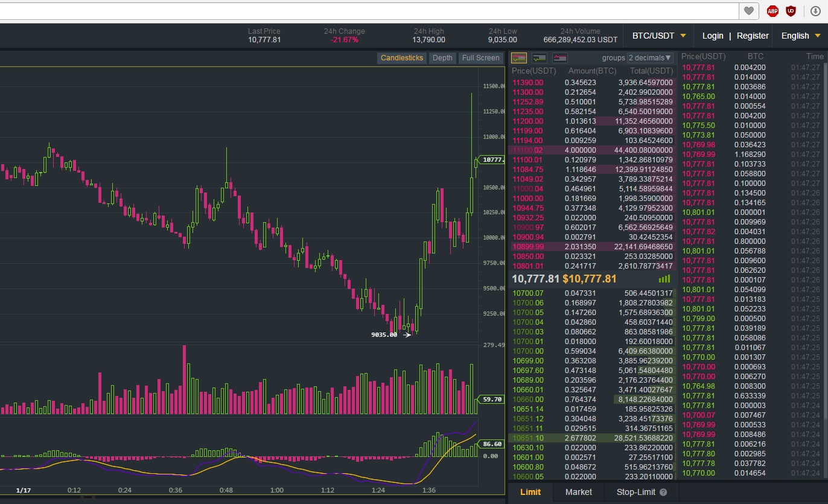Click the 1/17 date label on chart axis

24,490
